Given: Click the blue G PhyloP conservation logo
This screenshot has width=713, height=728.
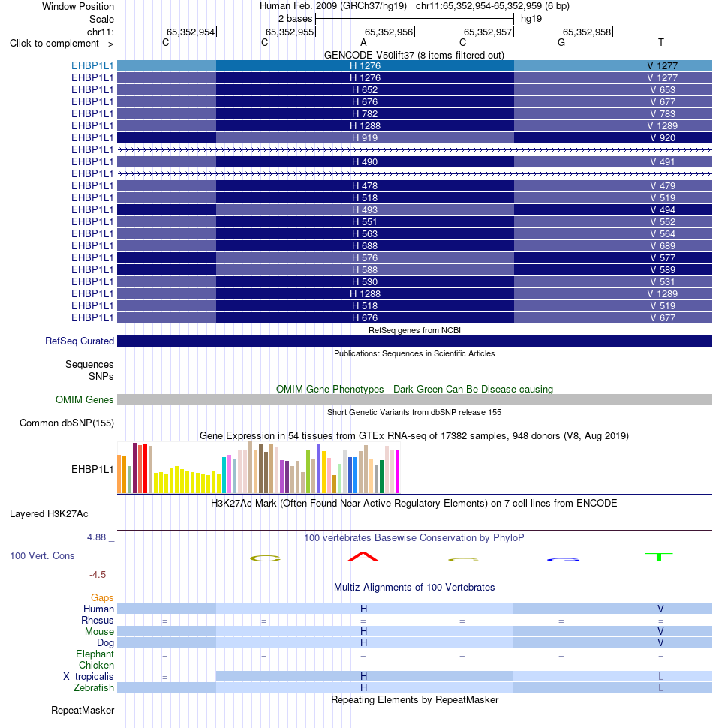Looking at the screenshot, I should [564, 560].
